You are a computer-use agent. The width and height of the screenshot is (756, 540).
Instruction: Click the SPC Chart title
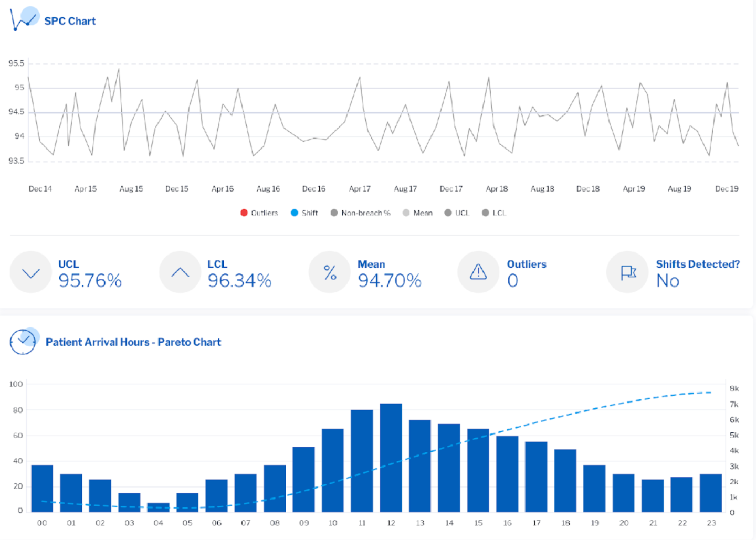pyautogui.click(x=70, y=21)
